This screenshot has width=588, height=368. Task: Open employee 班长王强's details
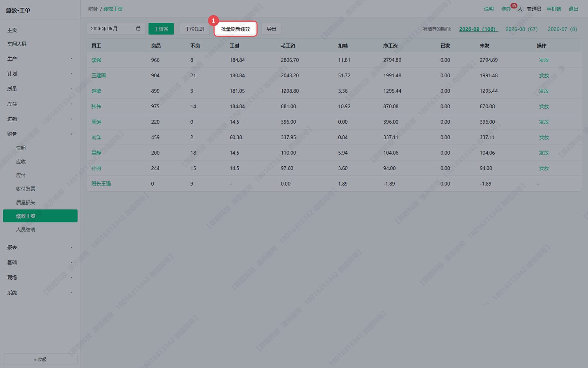click(x=101, y=184)
